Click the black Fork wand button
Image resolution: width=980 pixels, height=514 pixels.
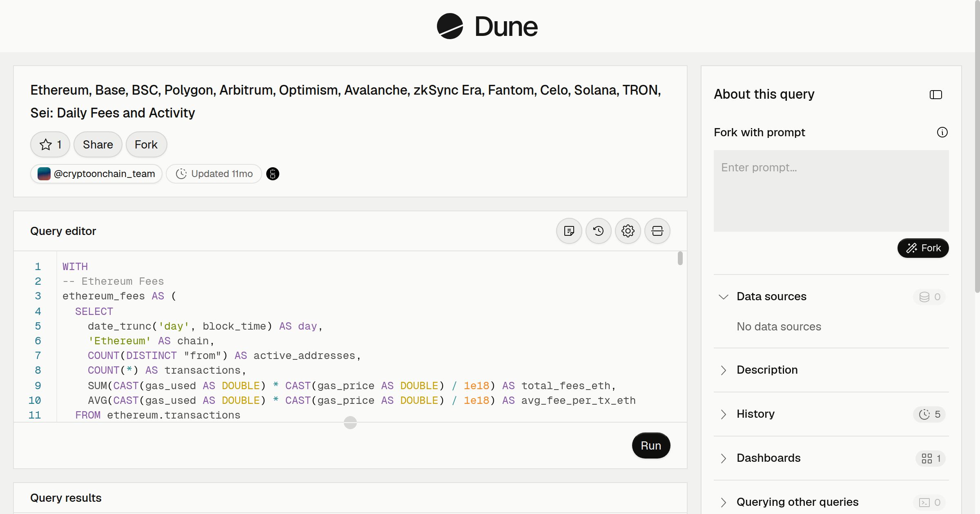[x=923, y=248]
